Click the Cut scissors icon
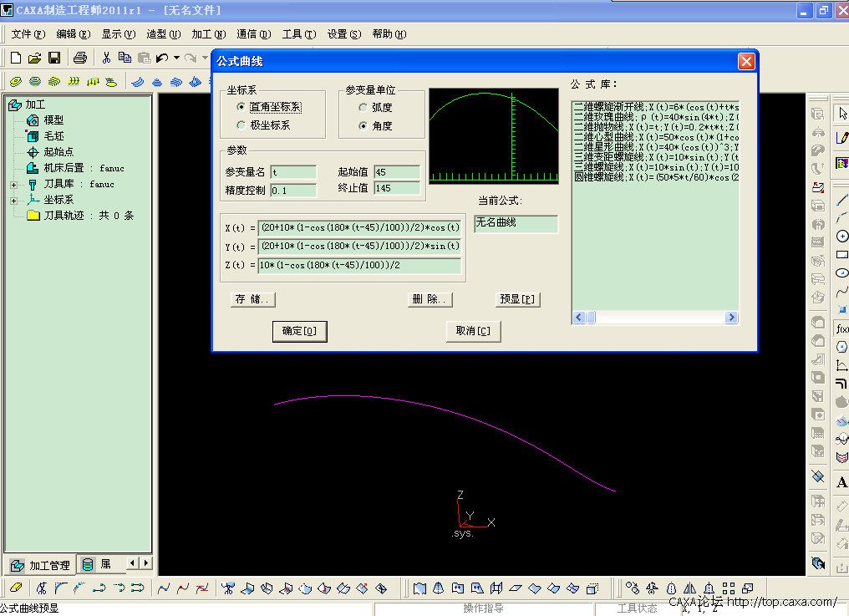This screenshot has width=849, height=616. (106, 58)
